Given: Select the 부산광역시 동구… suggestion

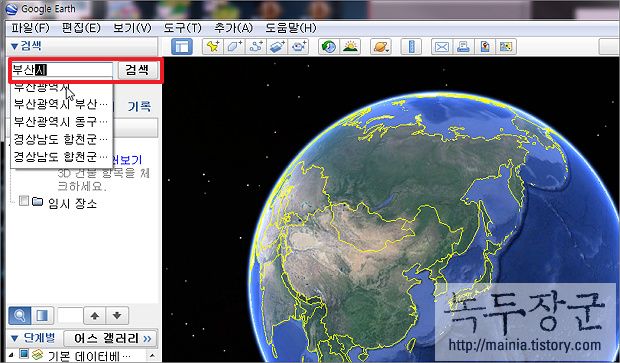Looking at the screenshot, I should click(x=62, y=121).
